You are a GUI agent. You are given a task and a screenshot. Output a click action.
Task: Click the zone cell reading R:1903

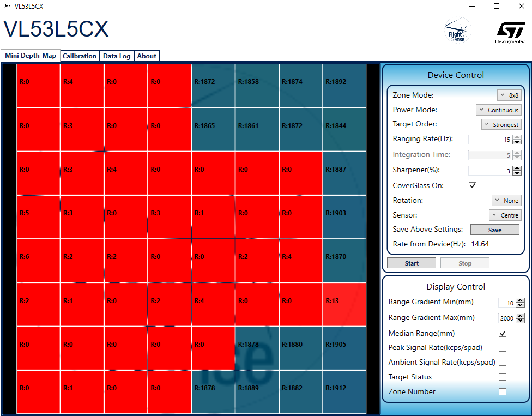[344, 217]
